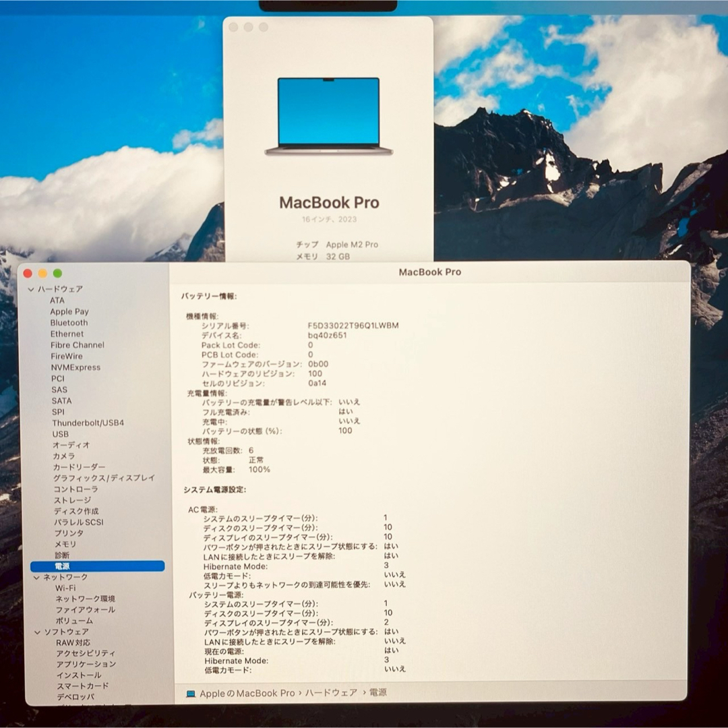Image resolution: width=728 pixels, height=728 pixels.
Task: Select ファイアウォール in the sidebar
Action: pyautogui.click(x=86, y=609)
